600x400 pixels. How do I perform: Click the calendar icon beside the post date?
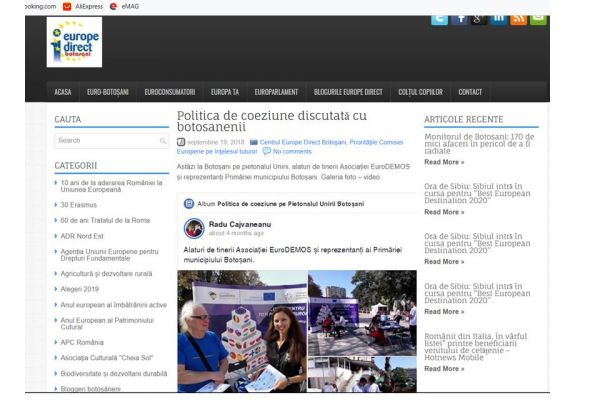181,142
